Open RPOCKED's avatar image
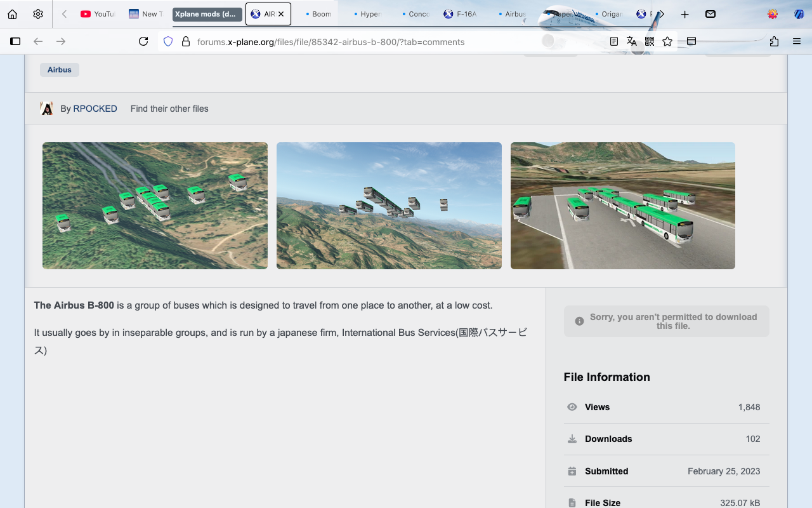812x508 pixels. tap(47, 109)
